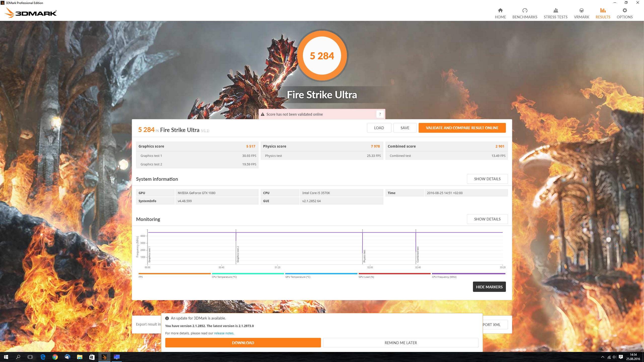Open the Options gear icon
This screenshot has height=362, width=644.
[624, 10]
